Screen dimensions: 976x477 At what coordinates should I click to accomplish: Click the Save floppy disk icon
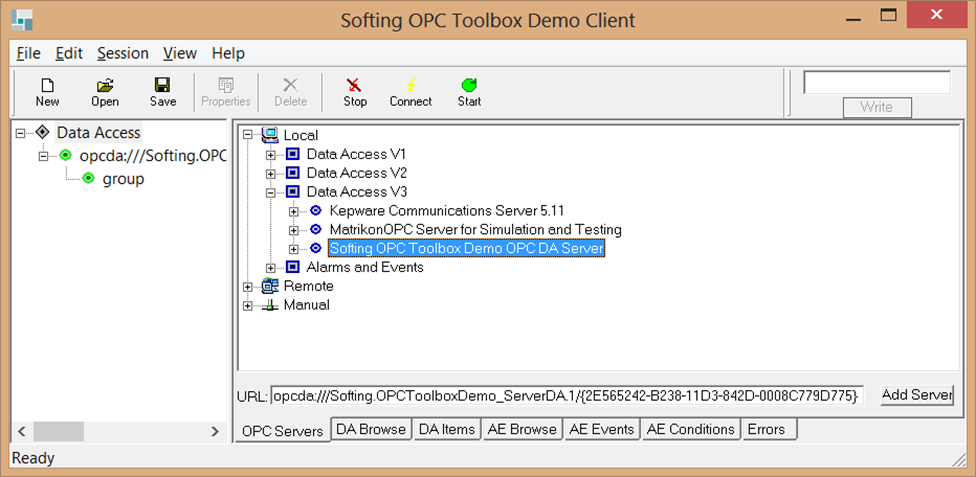162,85
